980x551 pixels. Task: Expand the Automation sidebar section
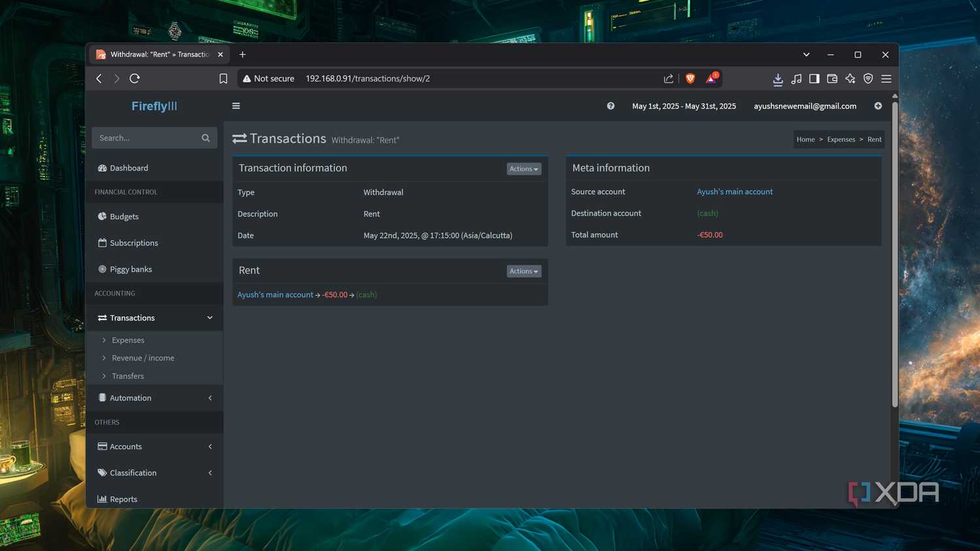click(x=210, y=398)
